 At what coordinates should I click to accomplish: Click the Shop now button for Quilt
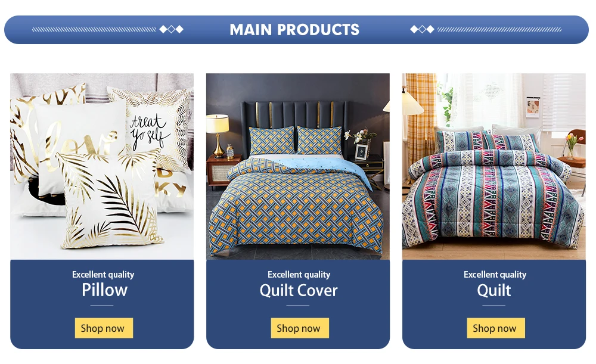(x=496, y=328)
